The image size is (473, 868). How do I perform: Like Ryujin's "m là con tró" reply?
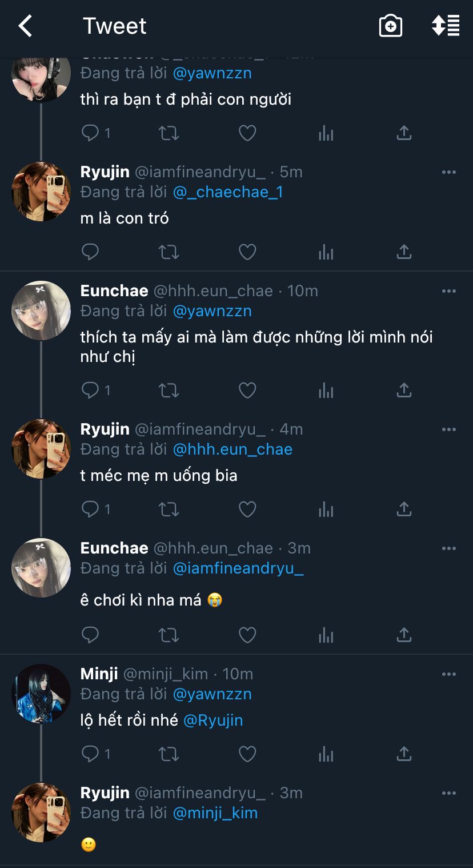click(x=247, y=252)
